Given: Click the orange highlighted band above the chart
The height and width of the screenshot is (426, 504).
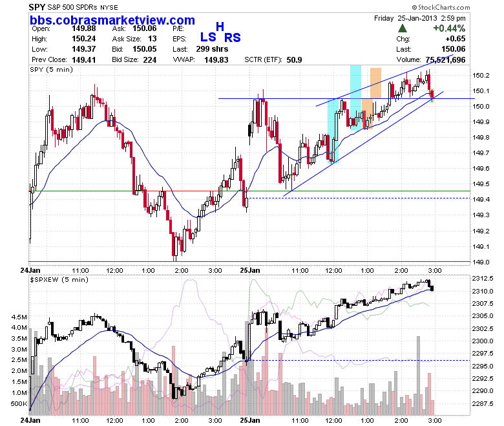Looking at the screenshot, I should (x=376, y=82).
